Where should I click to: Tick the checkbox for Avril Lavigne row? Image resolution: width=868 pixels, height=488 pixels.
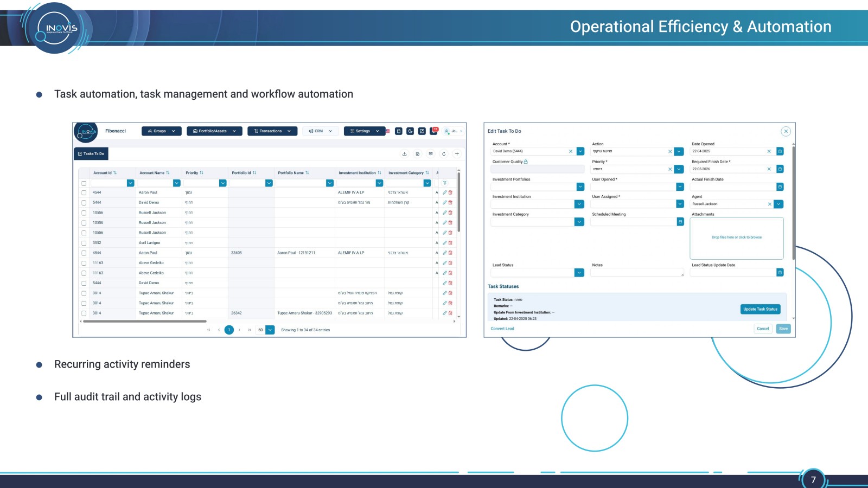[84, 243]
